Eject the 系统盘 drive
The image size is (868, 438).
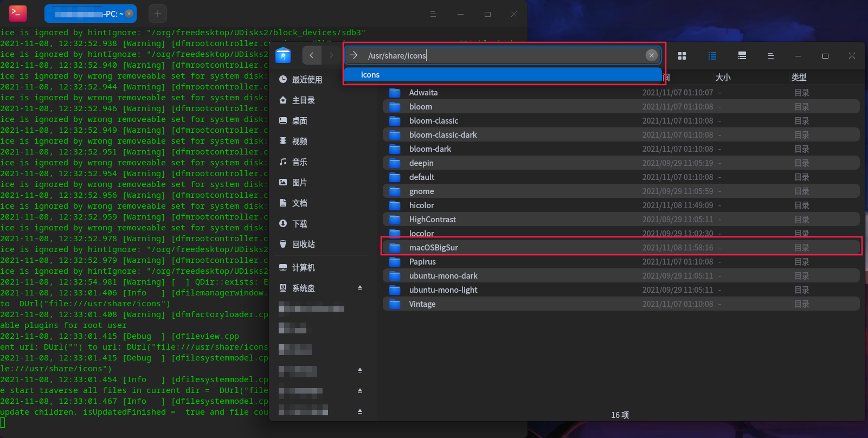(x=360, y=288)
